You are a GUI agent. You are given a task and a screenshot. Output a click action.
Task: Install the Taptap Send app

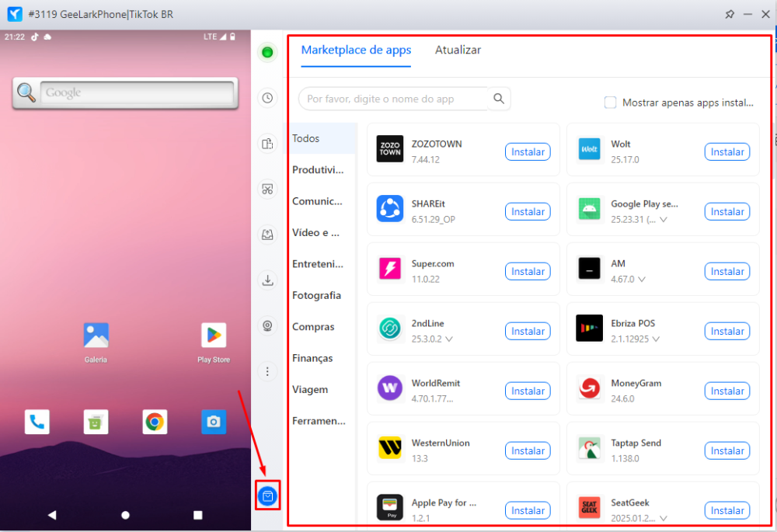[x=727, y=450]
